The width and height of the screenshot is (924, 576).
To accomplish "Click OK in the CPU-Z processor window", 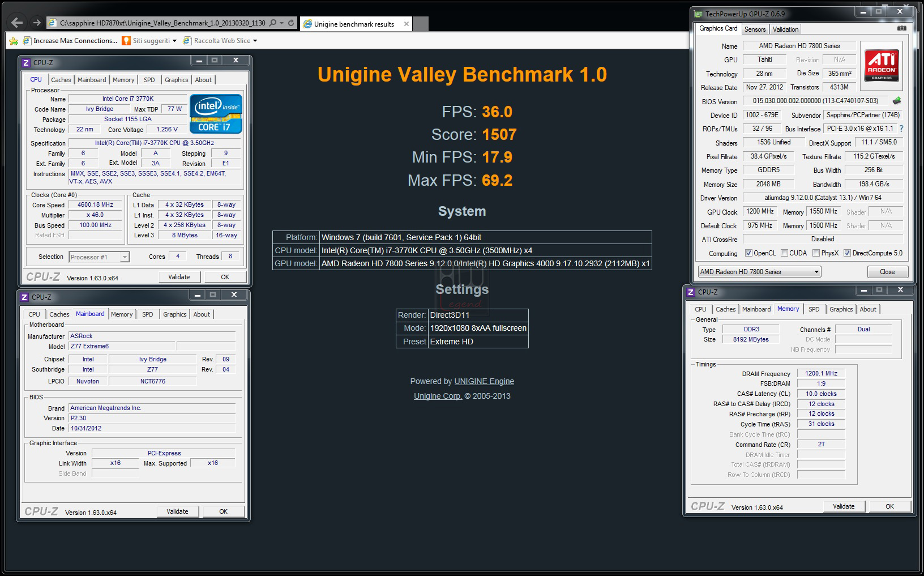I will 225,277.
